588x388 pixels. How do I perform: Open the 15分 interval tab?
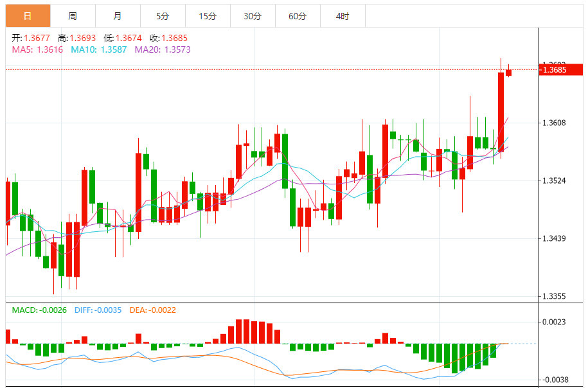click(208, 16)
